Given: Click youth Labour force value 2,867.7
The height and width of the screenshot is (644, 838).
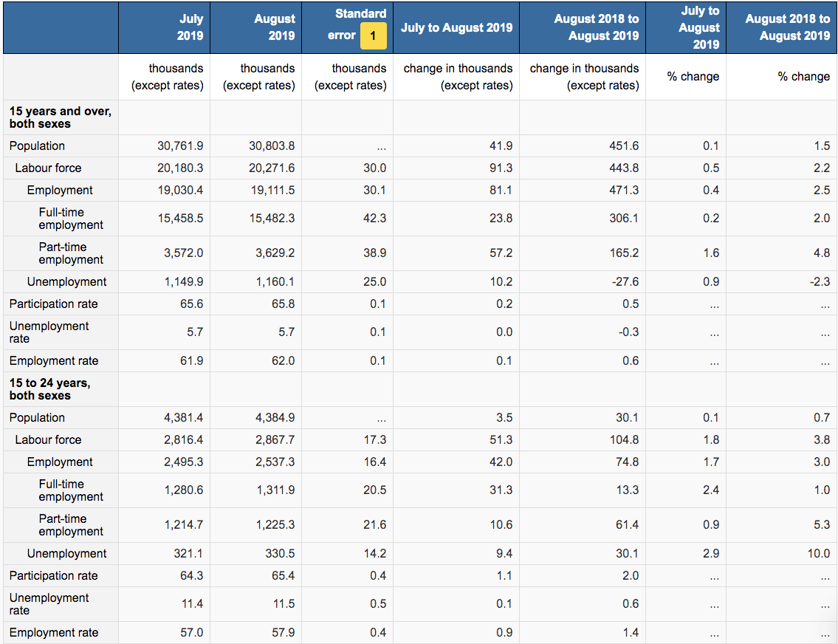Looking at the screenshot, I should click(x=275, y=440).
